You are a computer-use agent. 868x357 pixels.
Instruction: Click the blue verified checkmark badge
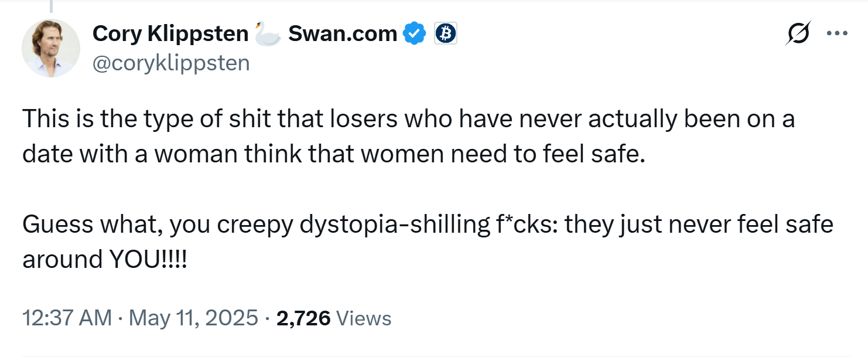point(415,34)
